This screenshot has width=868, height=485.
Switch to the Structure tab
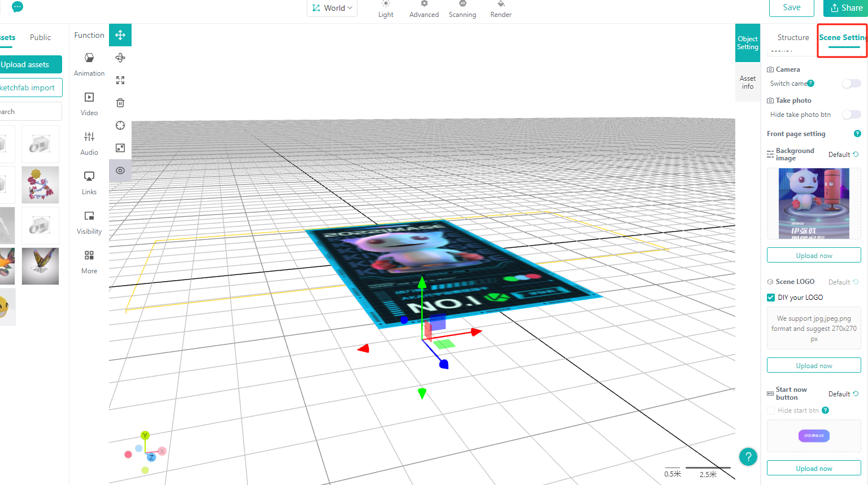[x=793, y=37]
